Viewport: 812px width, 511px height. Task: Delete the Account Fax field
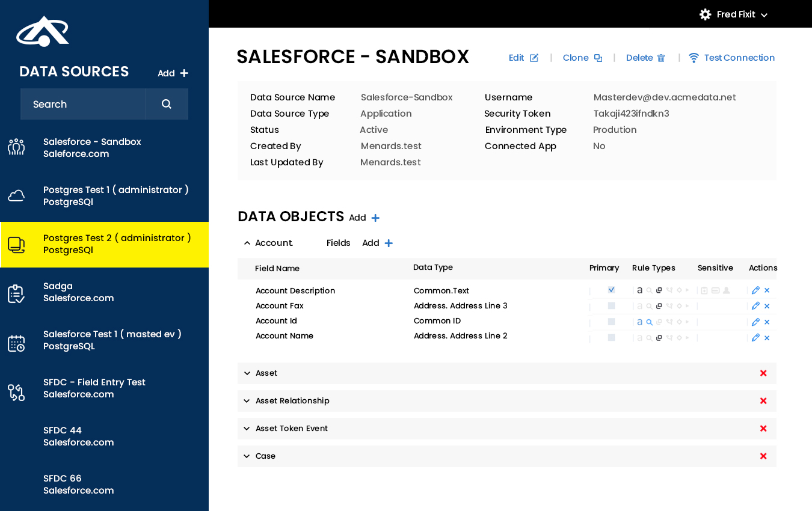767,306
